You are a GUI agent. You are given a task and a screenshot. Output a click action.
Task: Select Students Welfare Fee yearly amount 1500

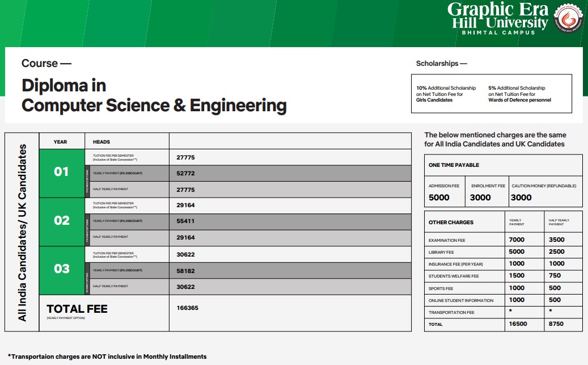coord(517,276)
